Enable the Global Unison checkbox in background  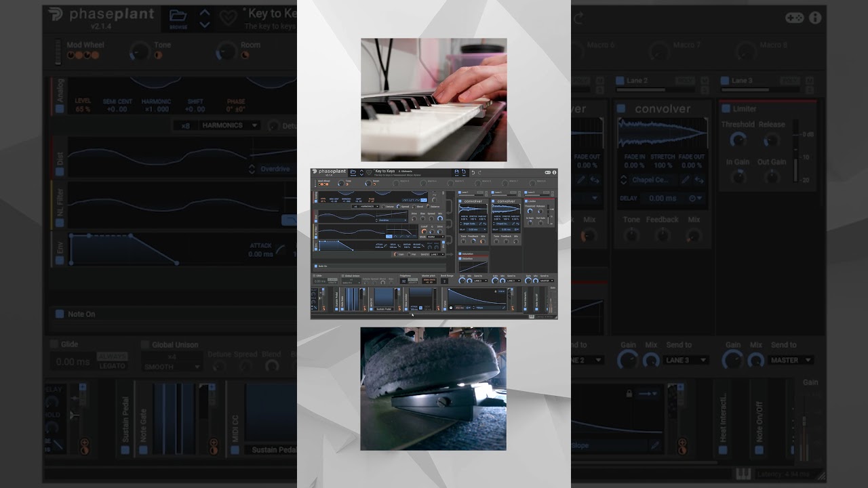point(144,344)
